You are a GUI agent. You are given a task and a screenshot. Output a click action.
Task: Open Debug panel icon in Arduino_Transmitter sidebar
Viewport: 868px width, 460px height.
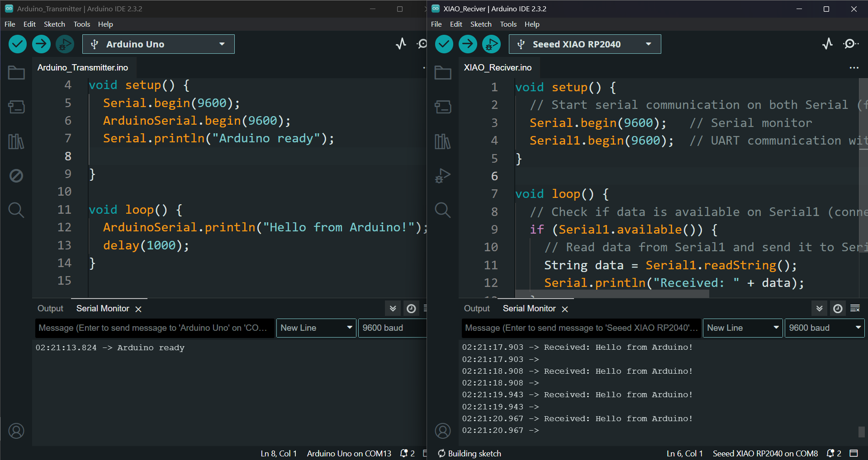click(16, 176)
